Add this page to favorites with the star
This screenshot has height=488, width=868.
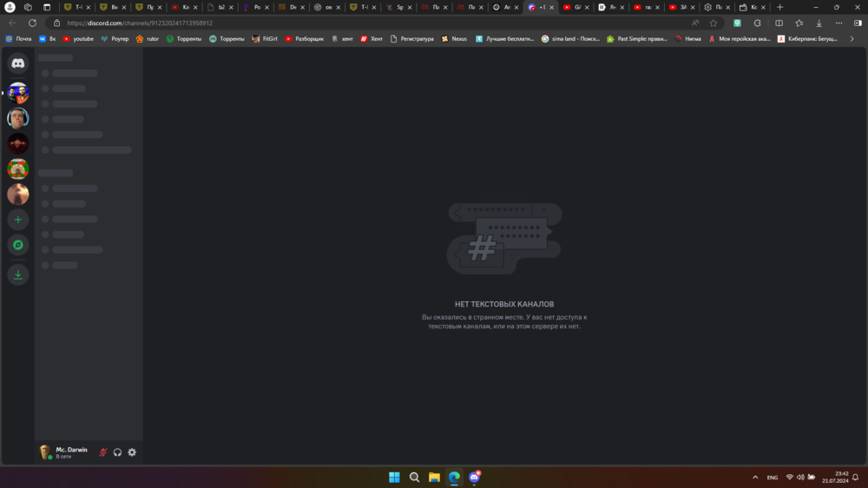tap(713, 23)
